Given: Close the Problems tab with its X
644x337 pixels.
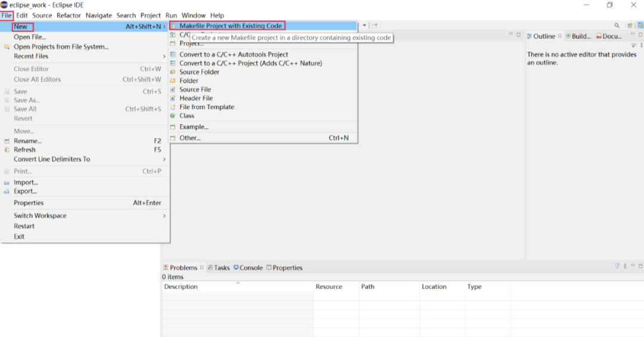Looking at the screenshot, I should click(x=202, y=268).
